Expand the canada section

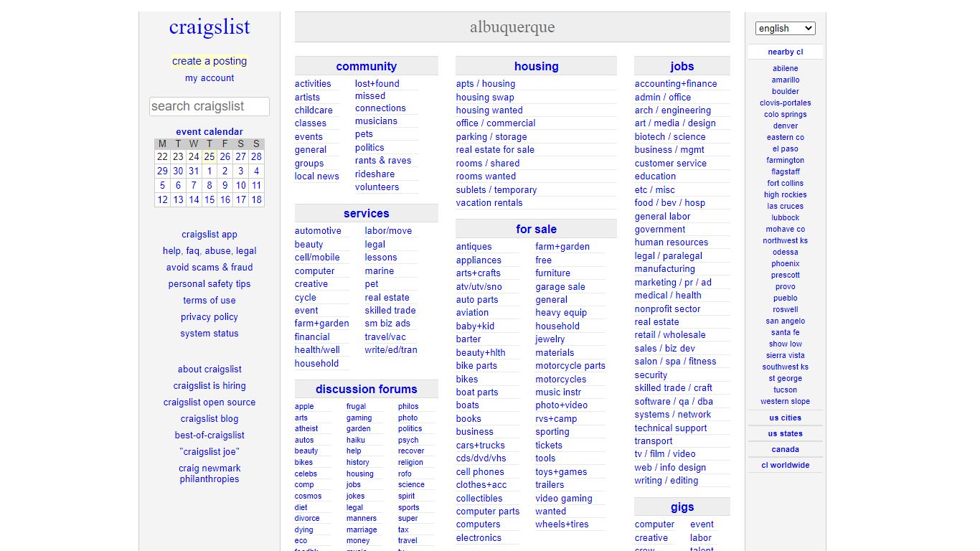[785, 449]
